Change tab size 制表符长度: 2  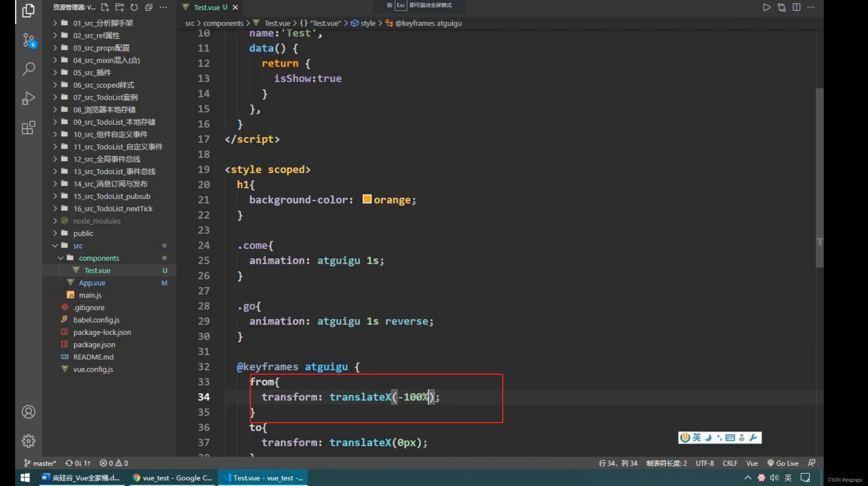click(x=667, y=463)
